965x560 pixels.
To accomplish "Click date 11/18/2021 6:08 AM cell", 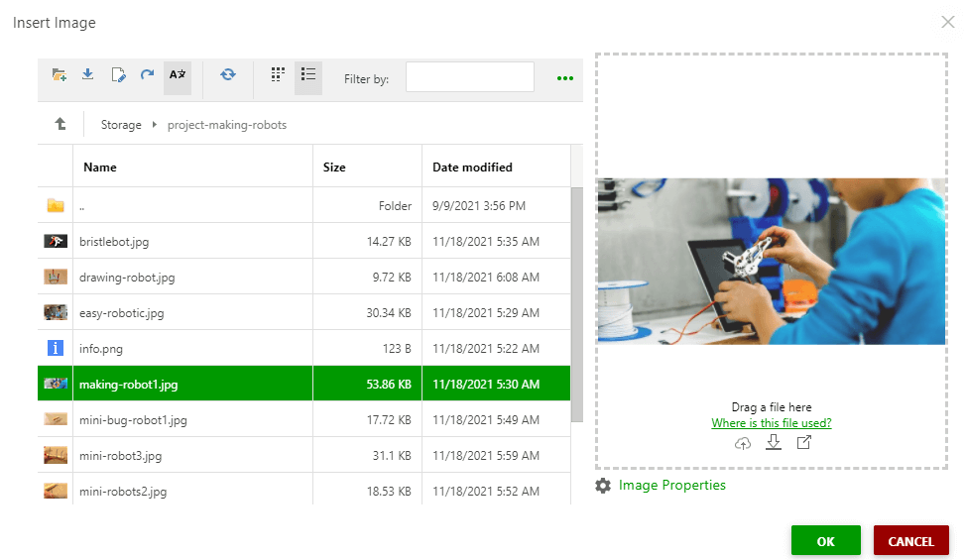I will [496, 277].
